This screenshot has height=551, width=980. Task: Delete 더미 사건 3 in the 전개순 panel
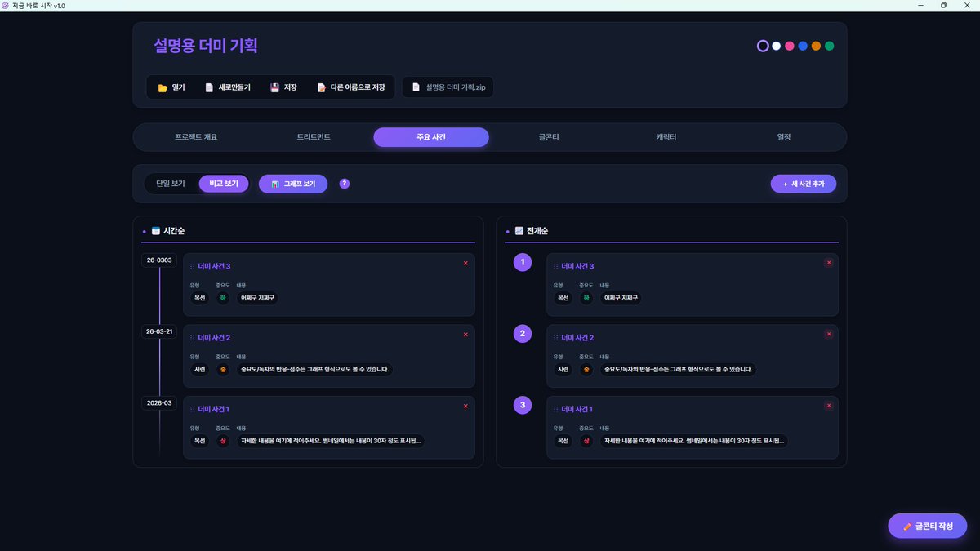(x=829, y=263)
